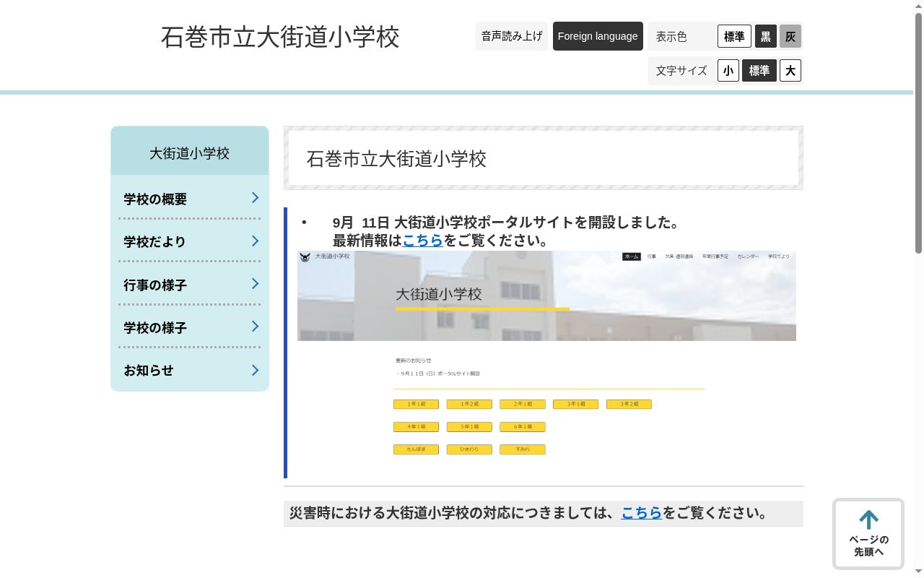Screen dimensions: 924x578
Task: Open 学校の様子 in the sidebar menu
Action: [190, 327]
